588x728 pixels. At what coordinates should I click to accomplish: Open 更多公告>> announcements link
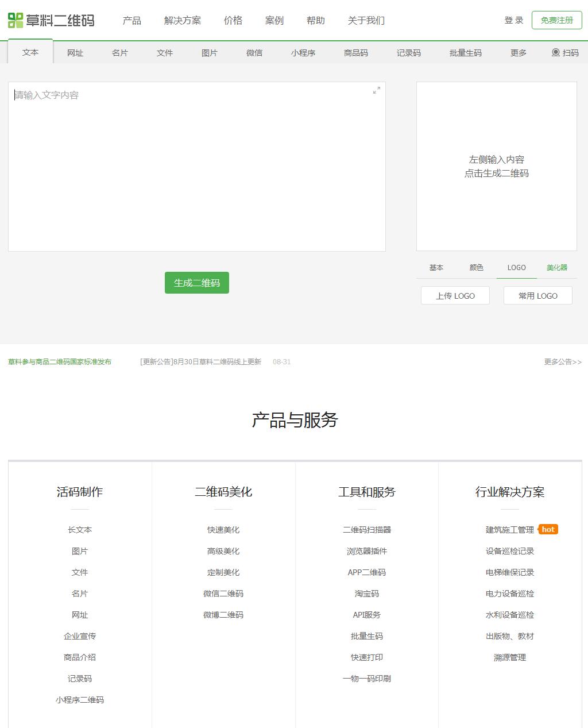(562, 361)
